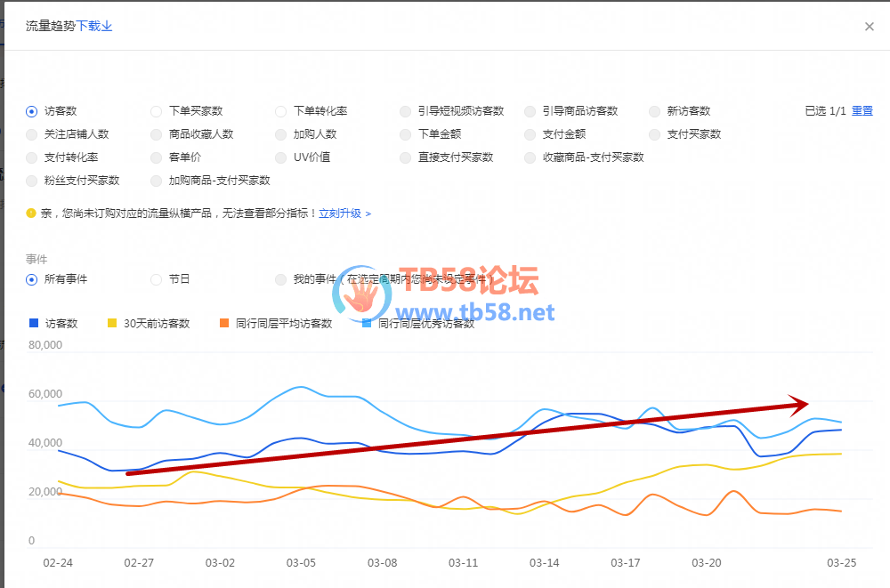Select 所有事件 event filter
The image size is (890, 588).
click(x=32, y=279)
